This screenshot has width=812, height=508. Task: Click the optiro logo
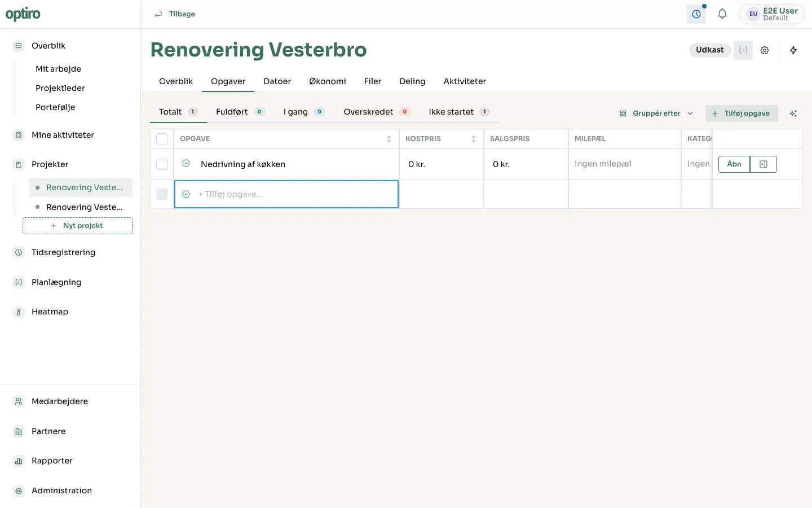(23, 14)
